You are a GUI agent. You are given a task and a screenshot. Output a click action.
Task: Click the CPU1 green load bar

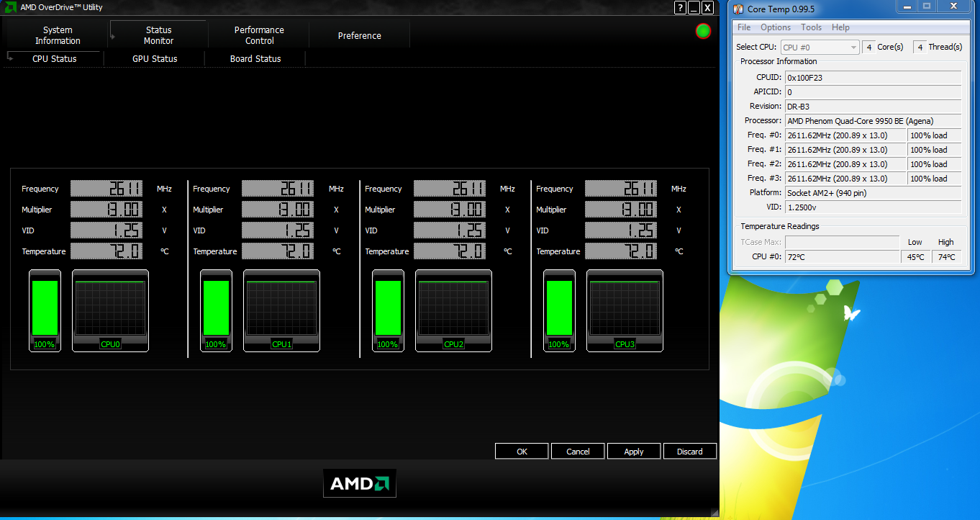tap(216, 308)
